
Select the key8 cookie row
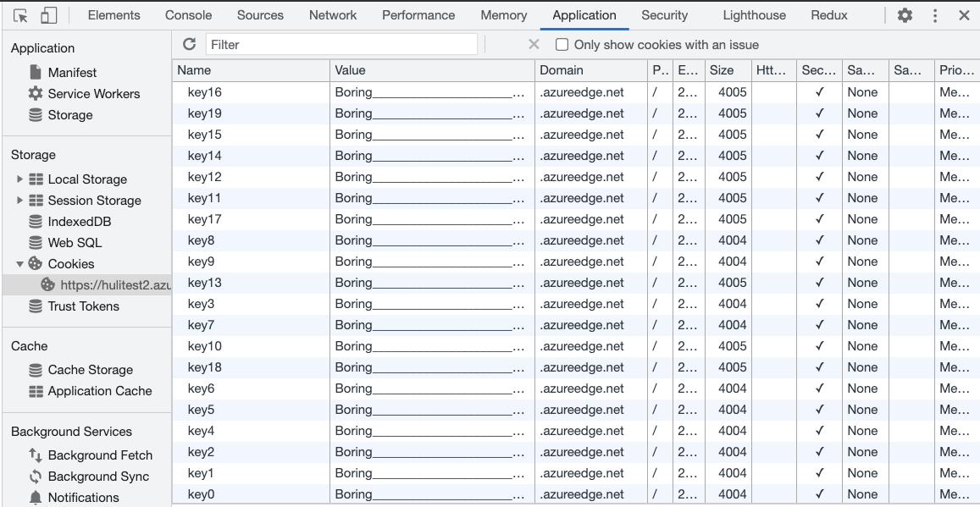point(576,240)
